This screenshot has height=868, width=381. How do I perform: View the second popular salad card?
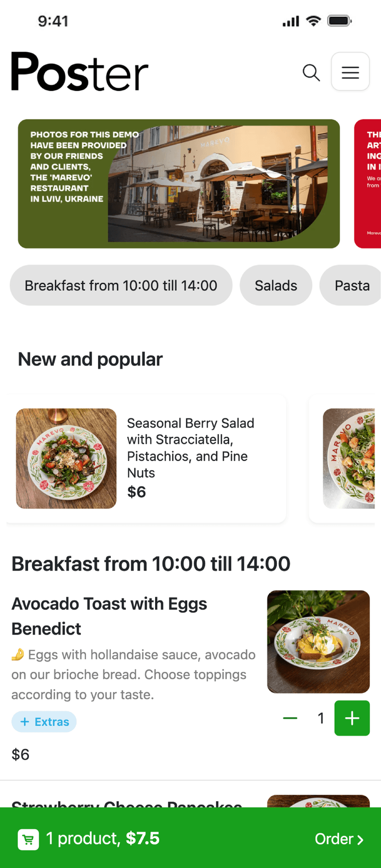(348, 458)
